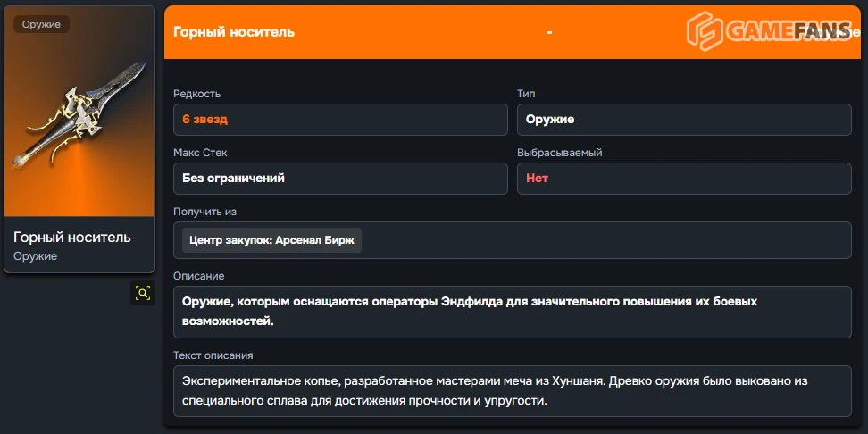Viewport: 868px width, 434px height.
Task: Open the Центр закупок: Арсенал Бирж source tag
Action: click(x=272, y=240)
